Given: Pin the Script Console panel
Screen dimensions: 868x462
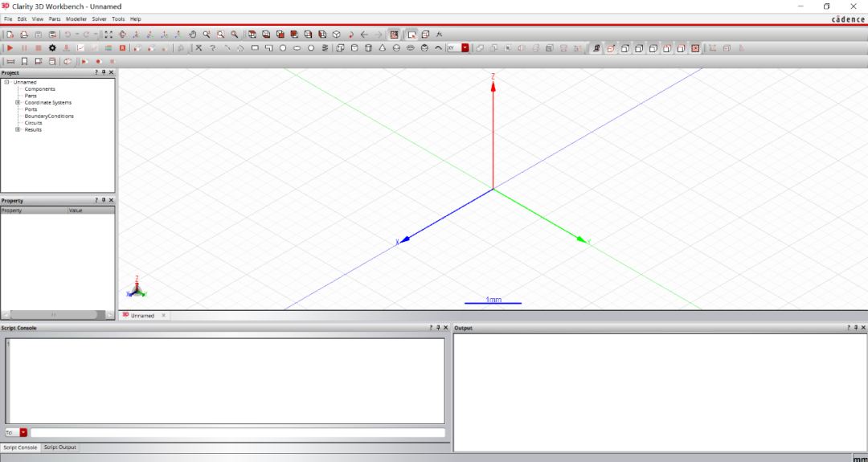Looking at the screenshot, I should tap(438, 328).
